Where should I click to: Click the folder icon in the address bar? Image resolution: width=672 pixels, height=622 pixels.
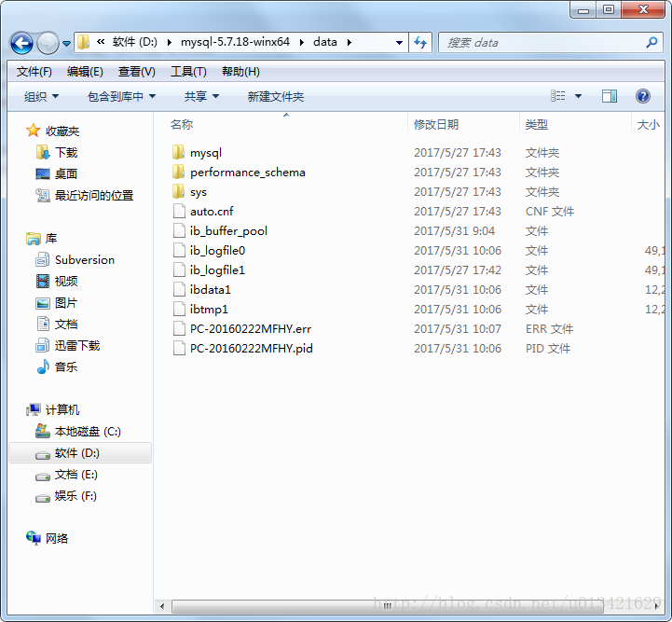click(x=83, y=42)
